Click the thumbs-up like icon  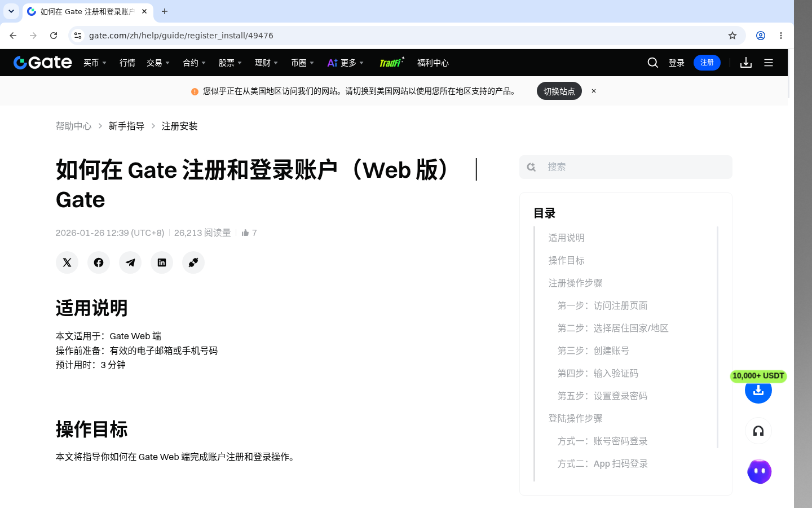coord(245,233)
